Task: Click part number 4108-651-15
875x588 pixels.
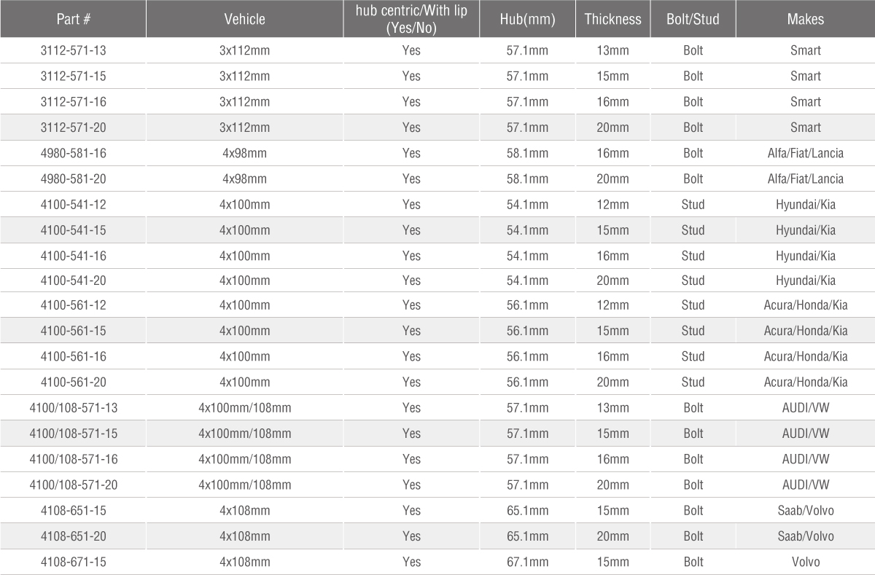Action: tap(73, 511)
